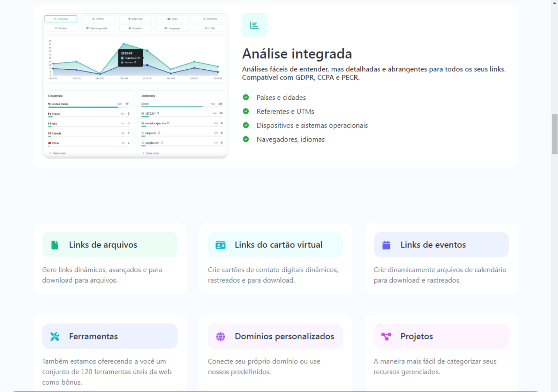The image size is (558, 392).
Task: Expand View more under Referrers list
Action: pos(151,153)
